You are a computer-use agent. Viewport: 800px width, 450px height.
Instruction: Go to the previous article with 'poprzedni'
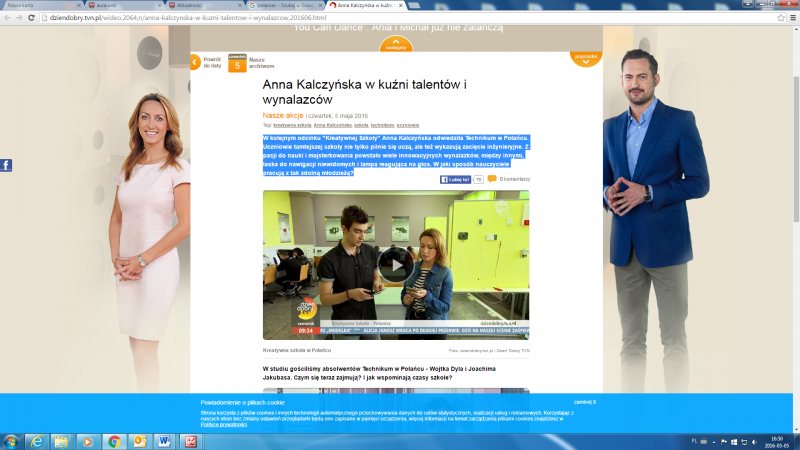click(585, 59)
